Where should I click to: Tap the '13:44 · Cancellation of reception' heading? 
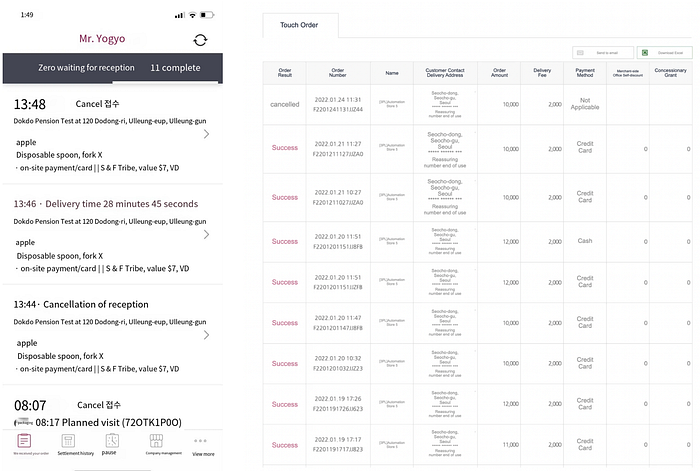click(81, 304)
